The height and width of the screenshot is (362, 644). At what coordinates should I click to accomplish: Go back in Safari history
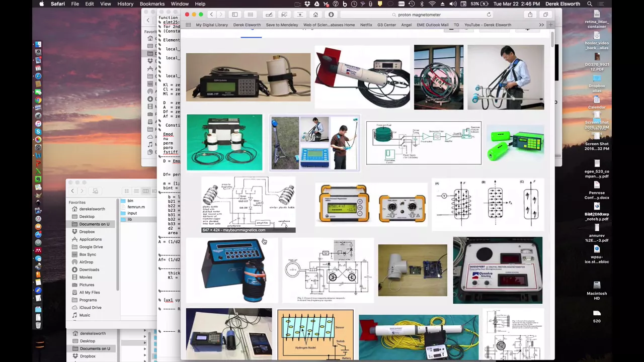pos(211,15)
